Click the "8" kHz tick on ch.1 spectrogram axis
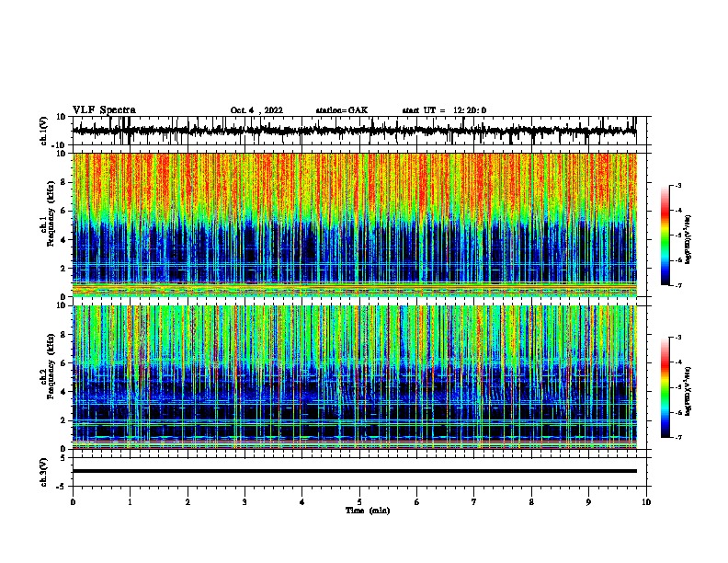 pyautogui.click(x=63, y=182)
